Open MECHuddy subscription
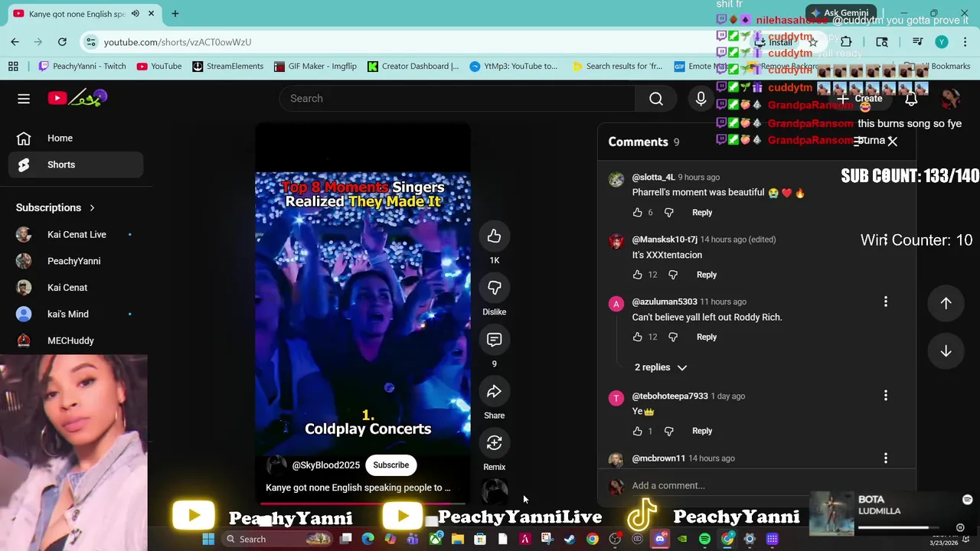 pos(76,341)
